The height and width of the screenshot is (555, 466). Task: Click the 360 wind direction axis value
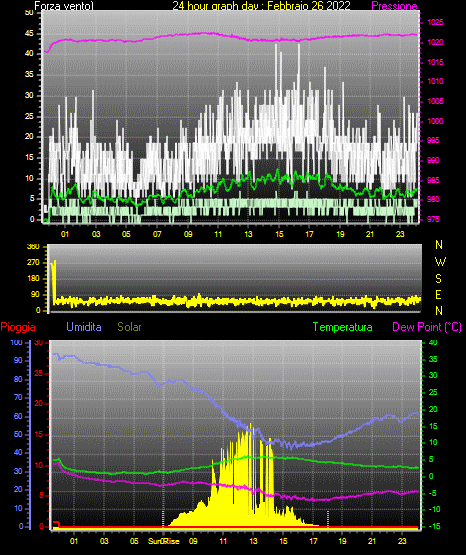pyautogui.click(x=33, y=247)
